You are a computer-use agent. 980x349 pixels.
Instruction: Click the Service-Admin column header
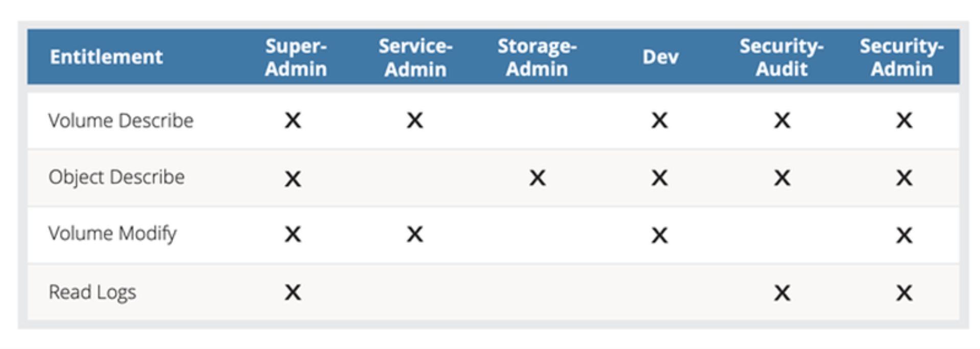click(x=415, y=57)
